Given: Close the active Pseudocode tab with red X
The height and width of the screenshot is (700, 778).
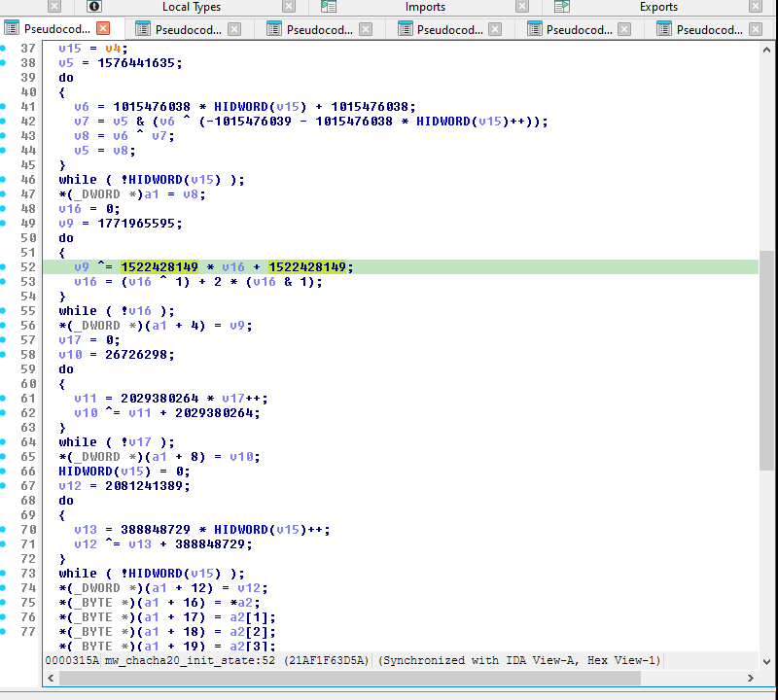Looking at the screenshot, I should (x=104, y=29).
